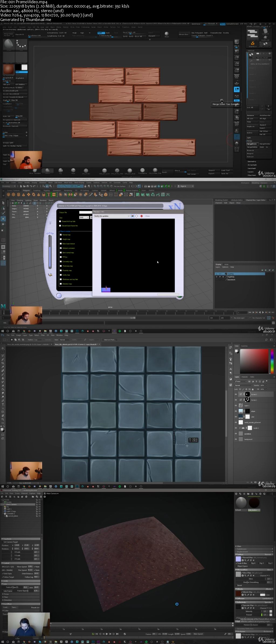This screenshot has height=644, width=276.
Task: Select curved_plane in Toolbag scene tree
Action: (x=13, y=516)
